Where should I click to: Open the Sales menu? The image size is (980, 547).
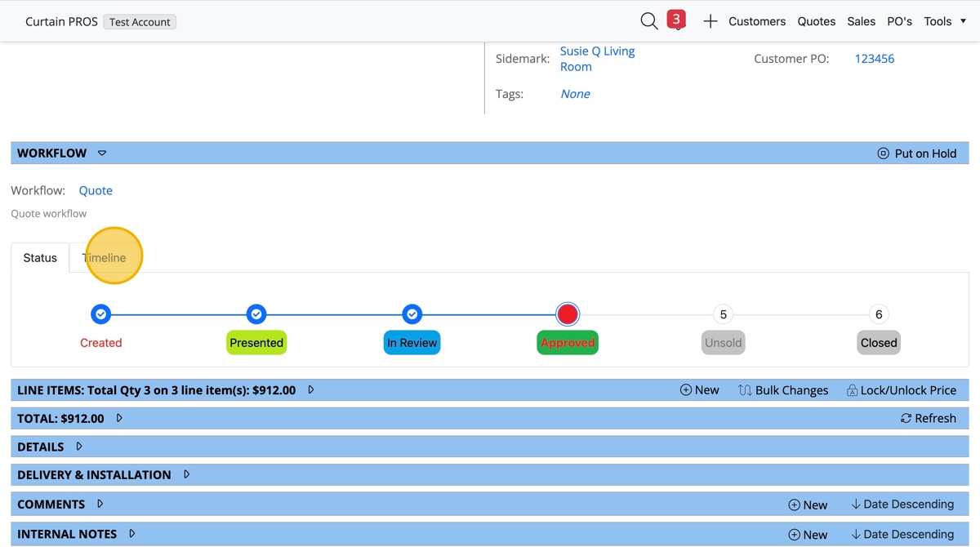[861, 21]
